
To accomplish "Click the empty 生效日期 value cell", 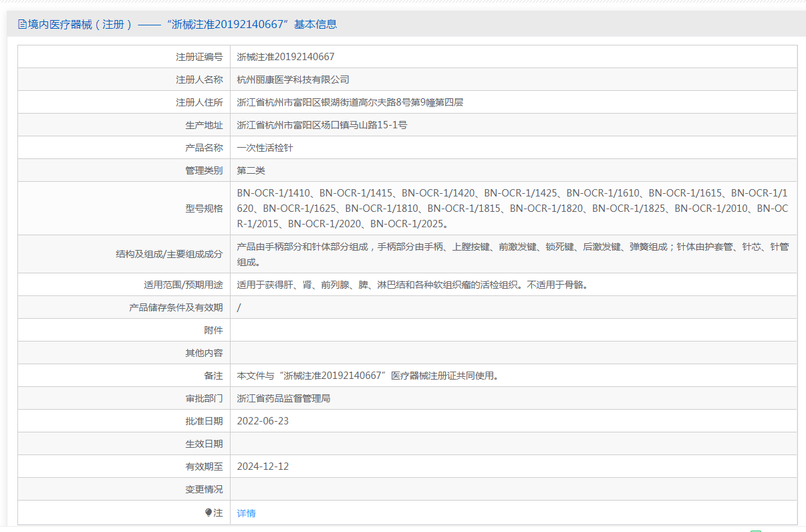I will pyautogui.click(x=512, y=444).
